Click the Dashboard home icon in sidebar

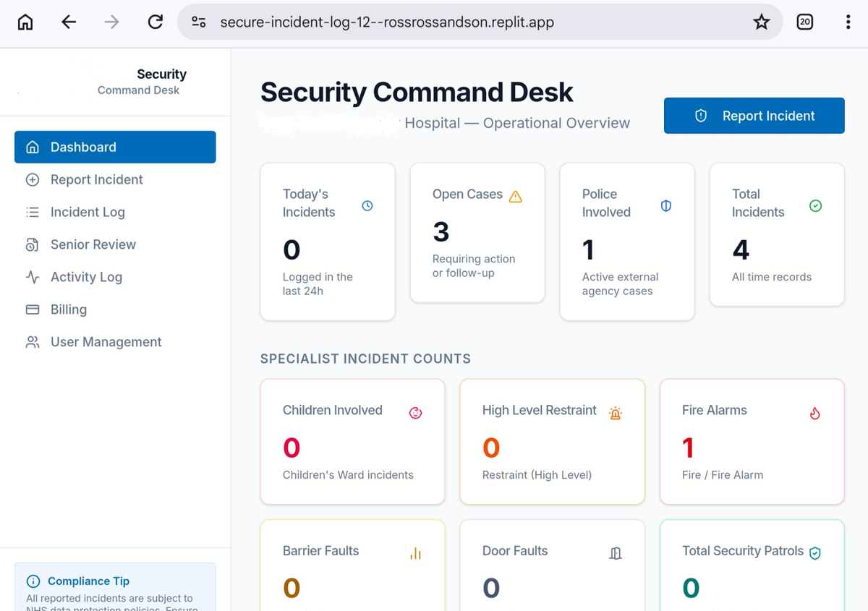coord(33,147)
